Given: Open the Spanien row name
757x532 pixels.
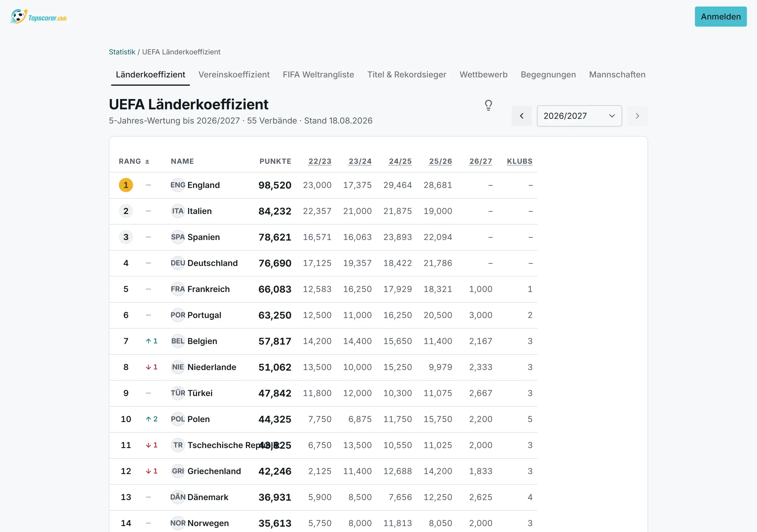Looking at the screenshot, I should point(203,237).
